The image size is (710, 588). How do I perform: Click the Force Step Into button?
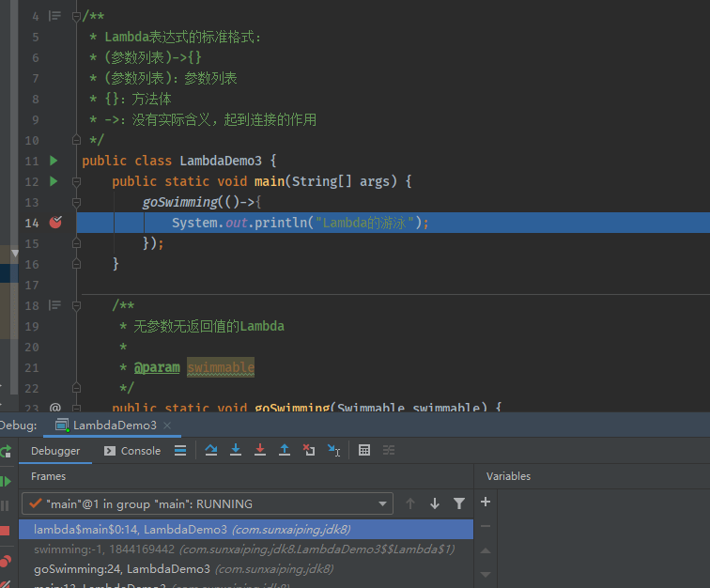point(260,450)
